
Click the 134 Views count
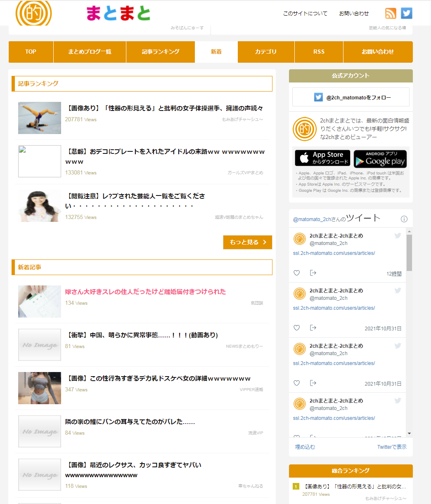pyautogui.click(x=76, y=303)
